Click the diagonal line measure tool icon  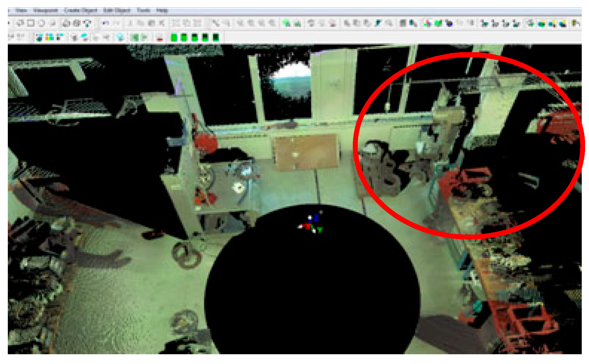215,23
